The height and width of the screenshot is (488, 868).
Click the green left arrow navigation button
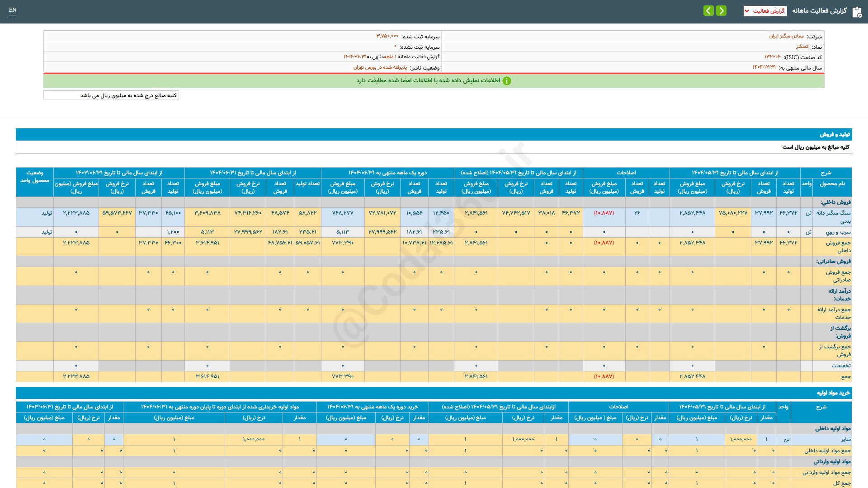coord(708,11)
